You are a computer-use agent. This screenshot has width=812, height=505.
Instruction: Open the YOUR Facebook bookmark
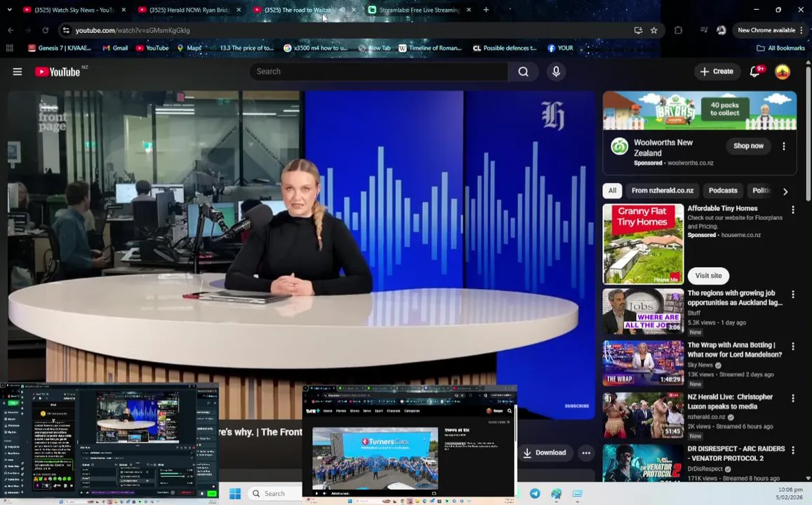pyautogui.click(x=561, y=48)
